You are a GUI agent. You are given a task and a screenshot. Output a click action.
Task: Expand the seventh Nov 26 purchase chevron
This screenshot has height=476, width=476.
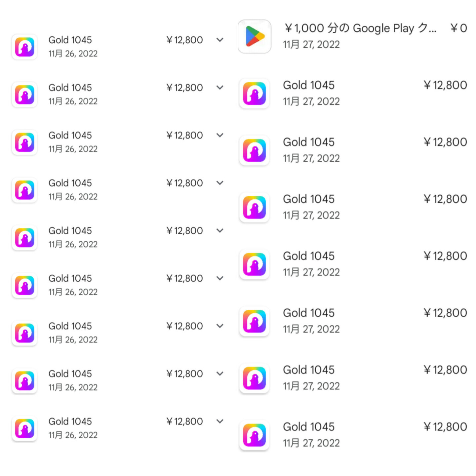coord(220,326)
